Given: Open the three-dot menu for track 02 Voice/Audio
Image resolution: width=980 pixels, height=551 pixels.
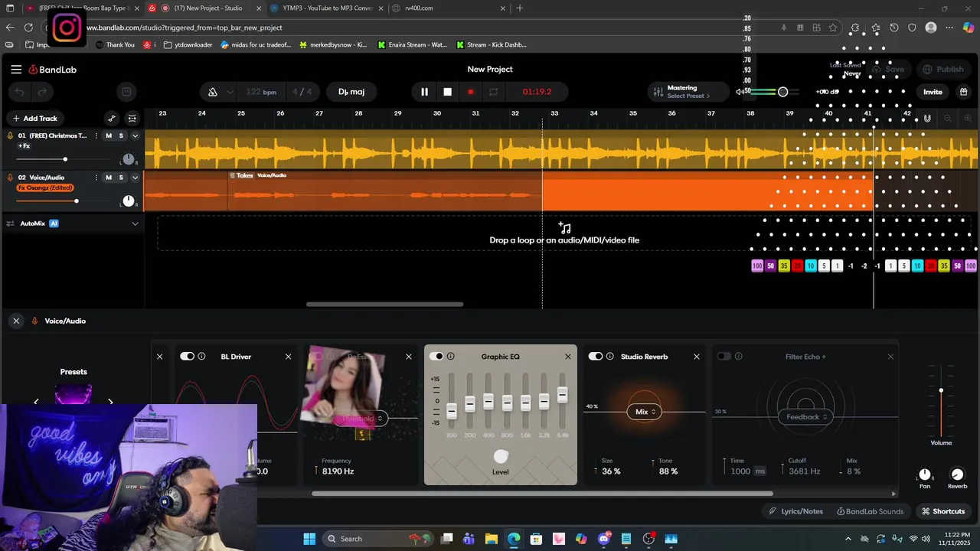Looking at the screenshot, I should pyautogui.click(x=96, y=178).
